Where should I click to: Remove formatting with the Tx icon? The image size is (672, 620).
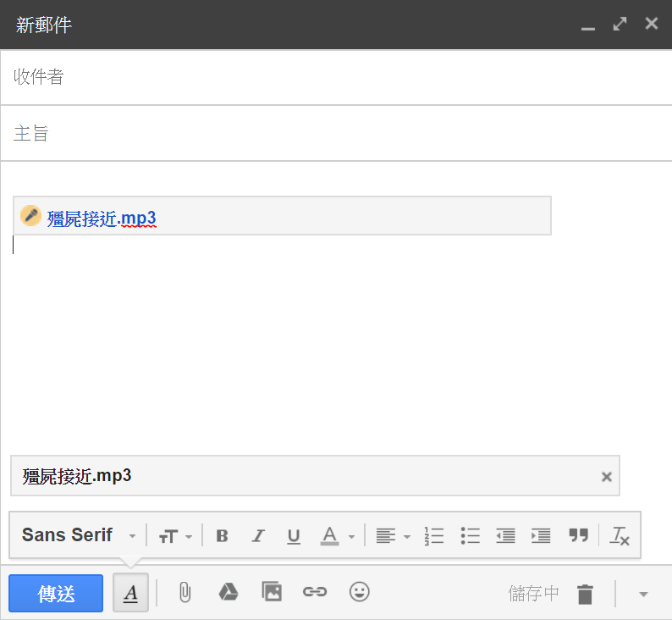pos(620,536)
